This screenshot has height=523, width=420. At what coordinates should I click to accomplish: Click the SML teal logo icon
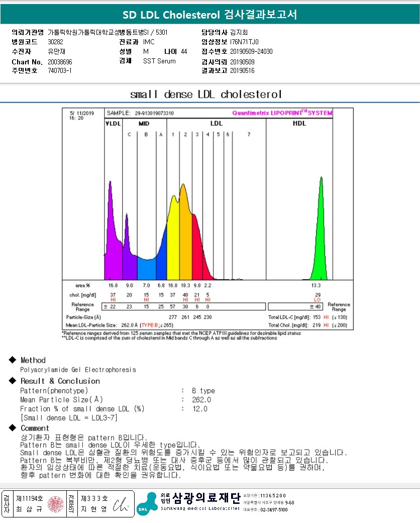pos(147,504)
